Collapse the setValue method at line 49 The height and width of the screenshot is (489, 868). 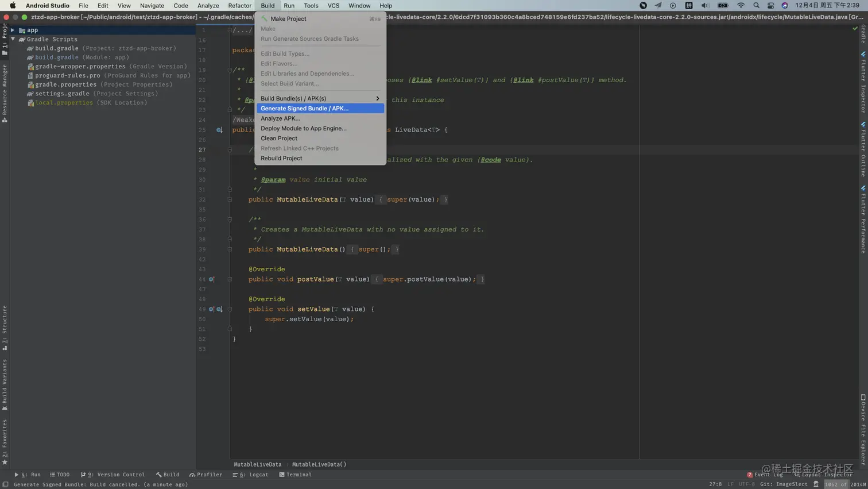click(230, 309)
